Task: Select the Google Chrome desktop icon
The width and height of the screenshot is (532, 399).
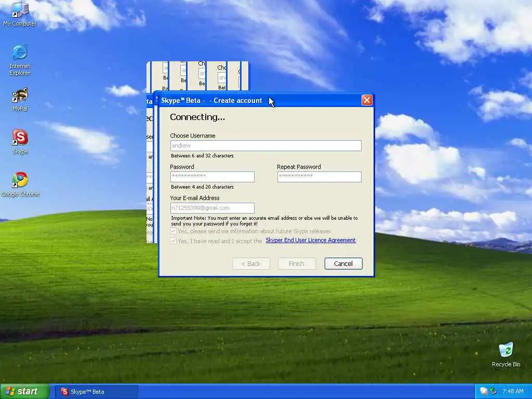Action: point(20,184)
